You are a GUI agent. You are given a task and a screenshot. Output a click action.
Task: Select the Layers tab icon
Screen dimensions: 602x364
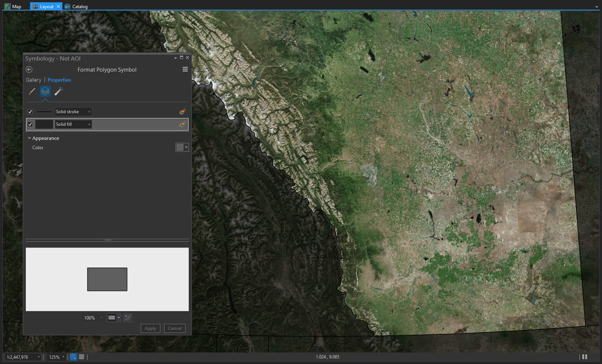(x=45, y=91)
